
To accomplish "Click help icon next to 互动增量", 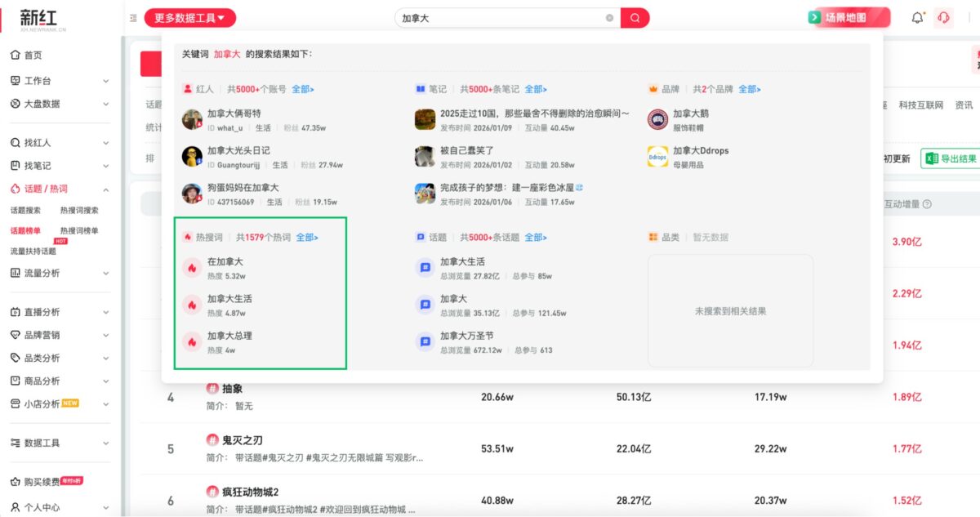I will coord(927,204).
